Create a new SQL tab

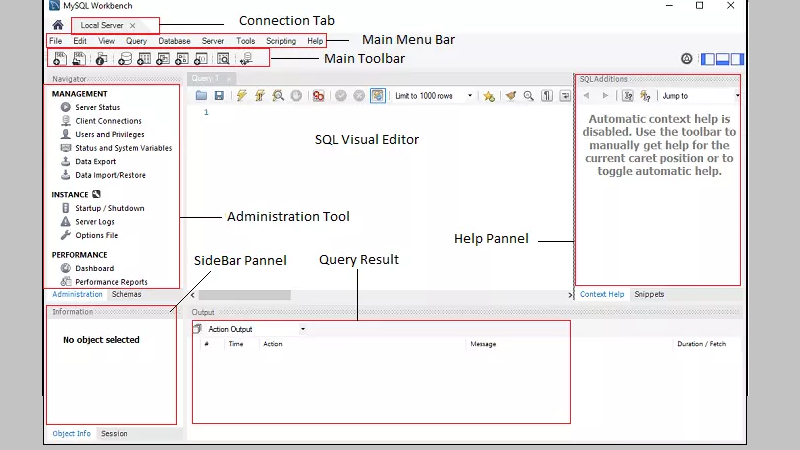(x=60, y=59)
